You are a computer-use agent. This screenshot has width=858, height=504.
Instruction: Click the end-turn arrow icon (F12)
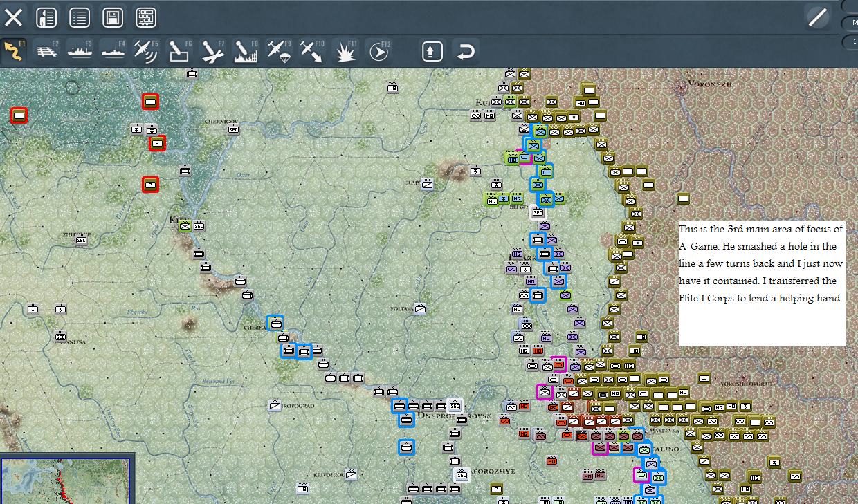[378, 51]
